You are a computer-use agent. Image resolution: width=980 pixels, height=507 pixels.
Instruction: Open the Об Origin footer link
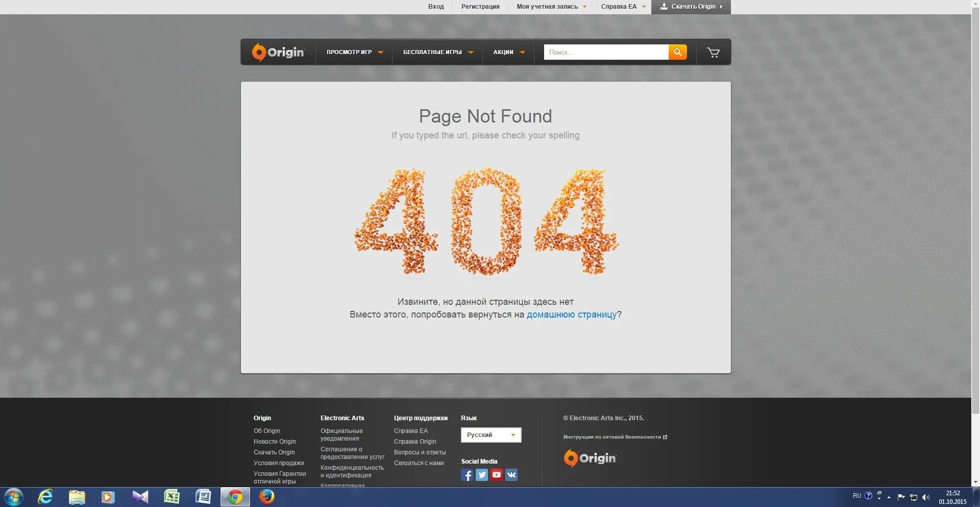[267, 431]
